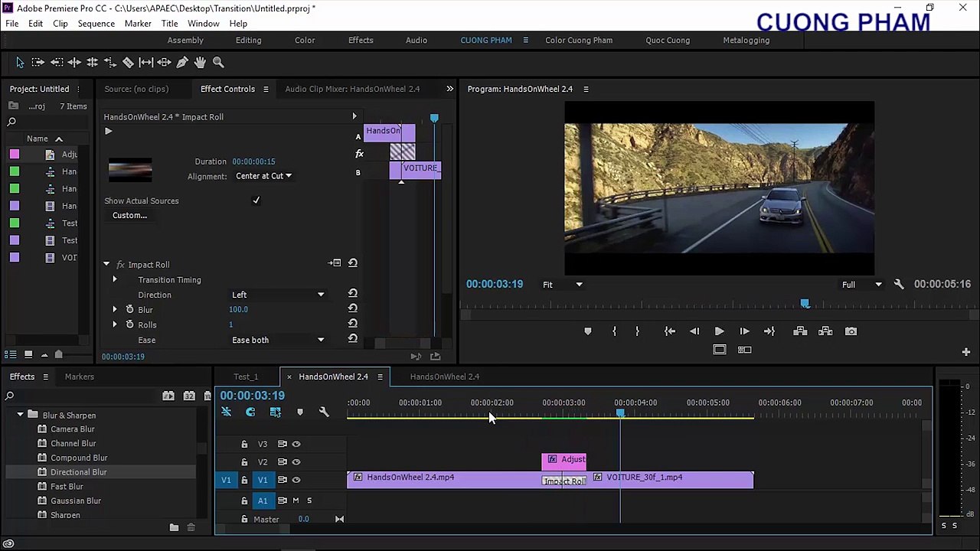The image size is (980, 551).
Task: Select the Razor tool
Action: [128, 62]
